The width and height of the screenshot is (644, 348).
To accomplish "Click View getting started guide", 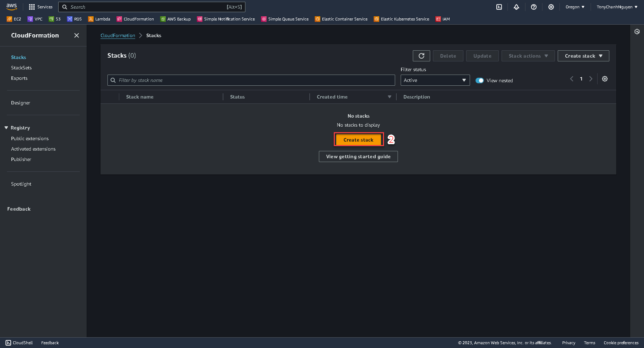I will 358,156.
